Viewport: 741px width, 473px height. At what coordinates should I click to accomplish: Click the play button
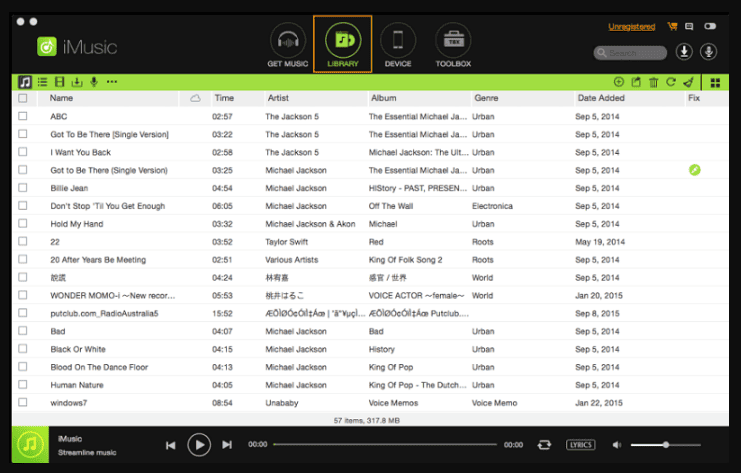point(199,445)
